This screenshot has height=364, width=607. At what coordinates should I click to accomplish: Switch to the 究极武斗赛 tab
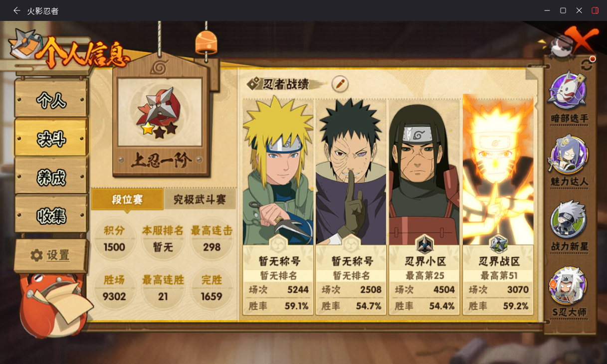tap(200, 200)
